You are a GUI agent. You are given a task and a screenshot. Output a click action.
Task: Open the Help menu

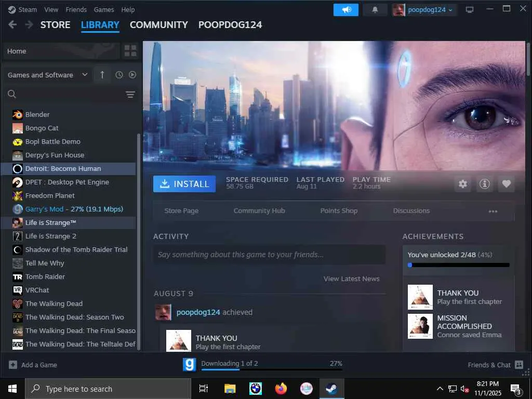point(128,9)
